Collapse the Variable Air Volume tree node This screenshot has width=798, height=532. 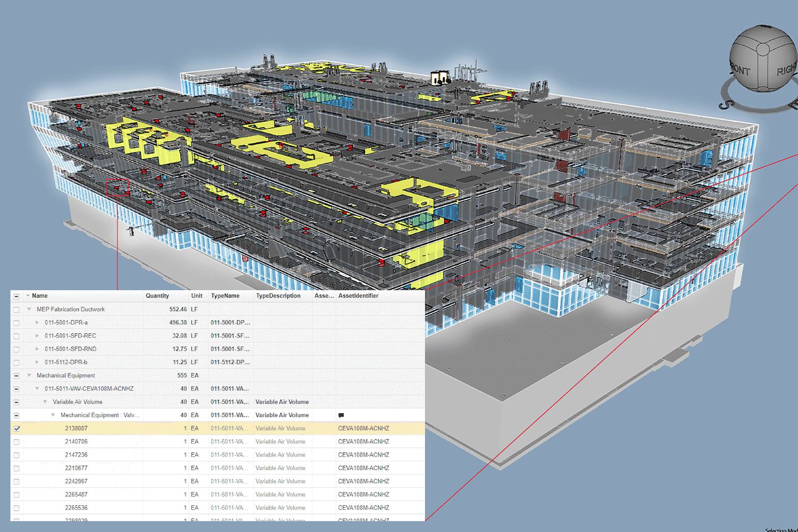pos(45,402)
